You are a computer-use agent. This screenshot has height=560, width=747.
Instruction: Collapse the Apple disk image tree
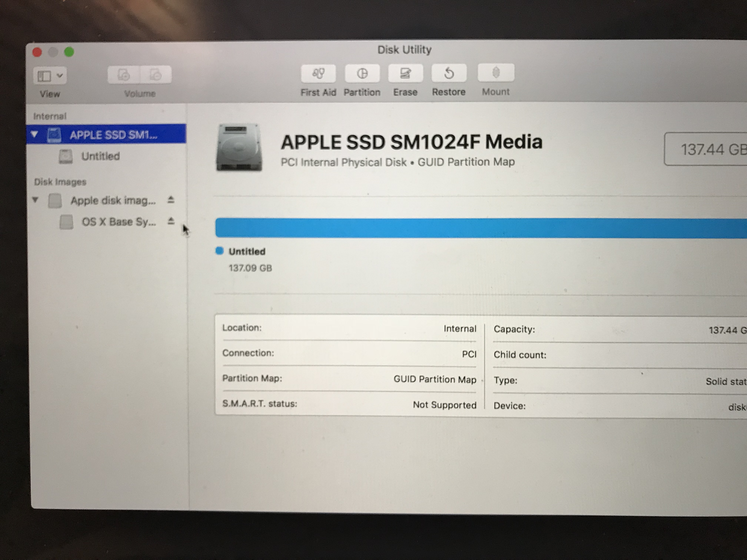point(35,200)
